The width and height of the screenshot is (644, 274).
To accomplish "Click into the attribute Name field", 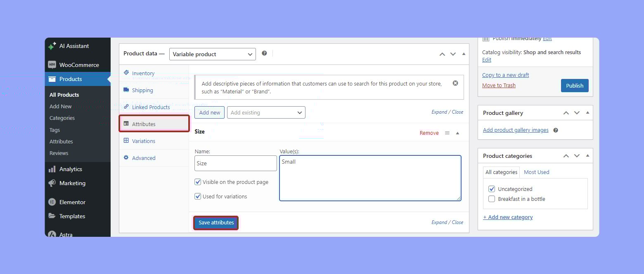I will (x=235, y=163).
